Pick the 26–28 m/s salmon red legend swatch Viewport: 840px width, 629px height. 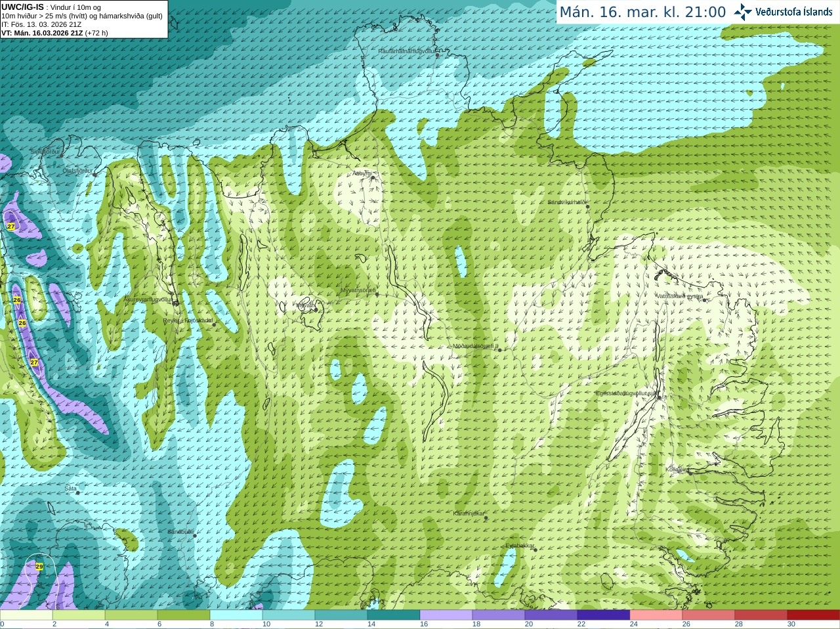(709, 615)
